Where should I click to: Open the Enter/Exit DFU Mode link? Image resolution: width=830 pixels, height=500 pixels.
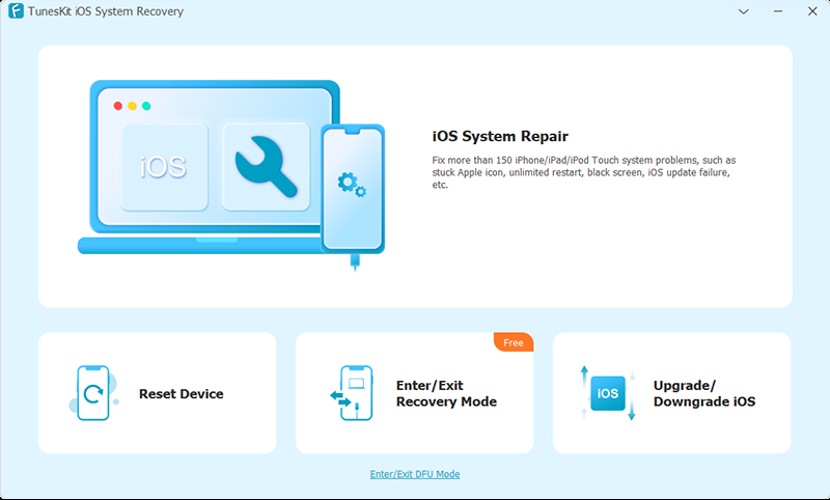point(414,474)
